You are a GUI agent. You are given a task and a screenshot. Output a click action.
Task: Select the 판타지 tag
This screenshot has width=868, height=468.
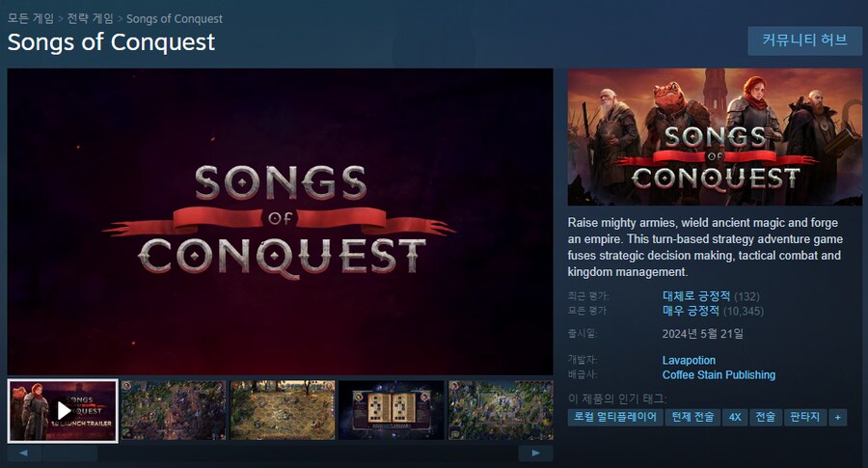[x=804, y=417]
